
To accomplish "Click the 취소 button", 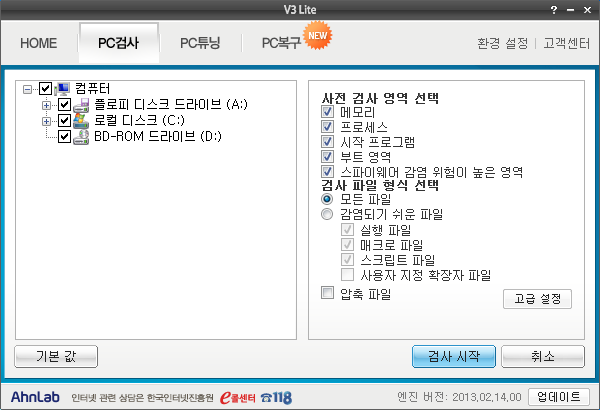I will click(543, 356).
